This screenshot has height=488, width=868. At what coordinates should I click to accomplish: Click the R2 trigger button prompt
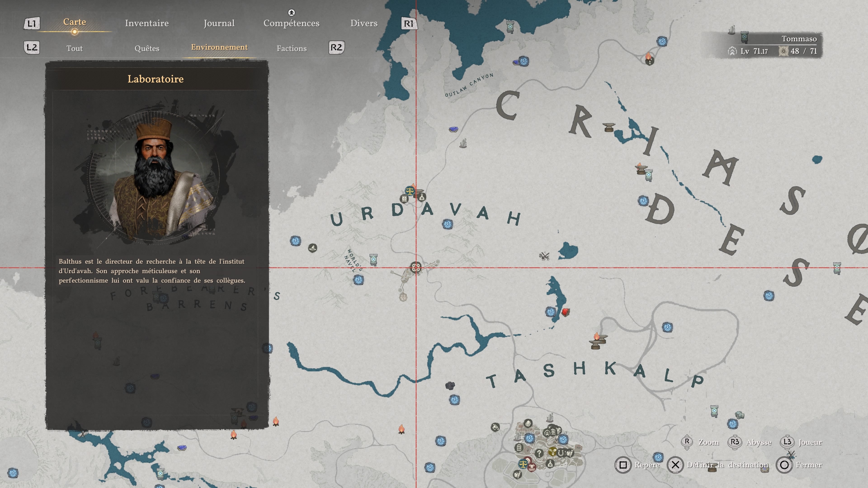(336, 47)
